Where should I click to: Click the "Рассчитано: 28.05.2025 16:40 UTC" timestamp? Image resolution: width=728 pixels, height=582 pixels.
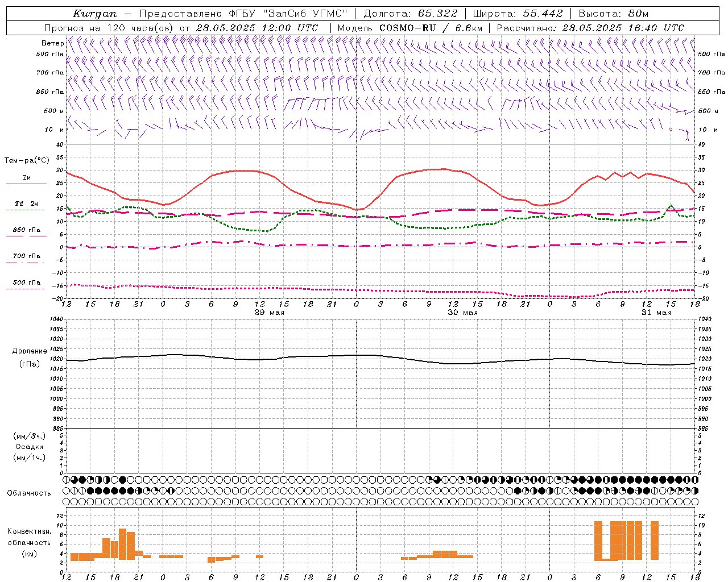tap(590, 28)
